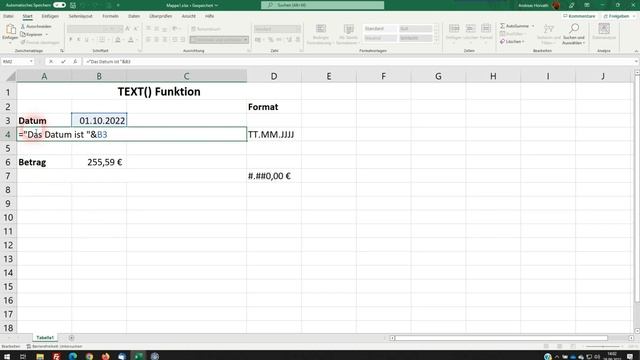
Task: Select column D header
Action: click(x=274, y=76)
